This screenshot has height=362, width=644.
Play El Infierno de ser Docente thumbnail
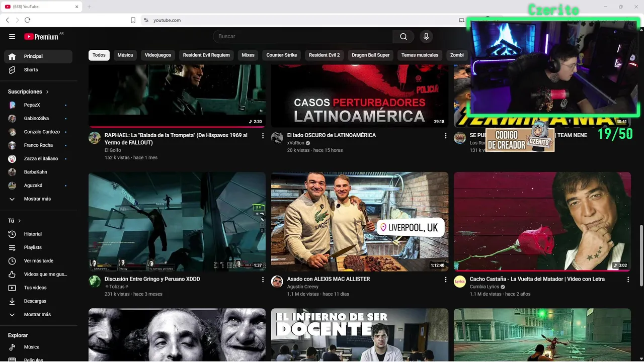360,335
